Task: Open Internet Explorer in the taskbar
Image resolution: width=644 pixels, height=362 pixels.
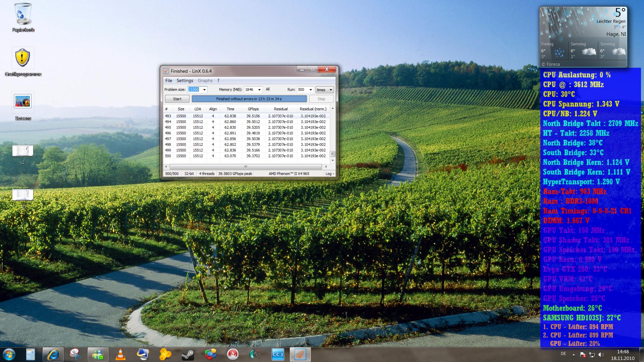Action: coord(53,355)
